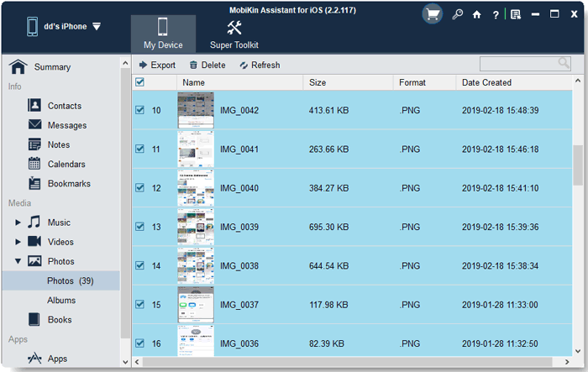The height and width of the screenshot is (372, 588).
Task: Click the Notes icon in sidebar
Action: coord(34,144)
